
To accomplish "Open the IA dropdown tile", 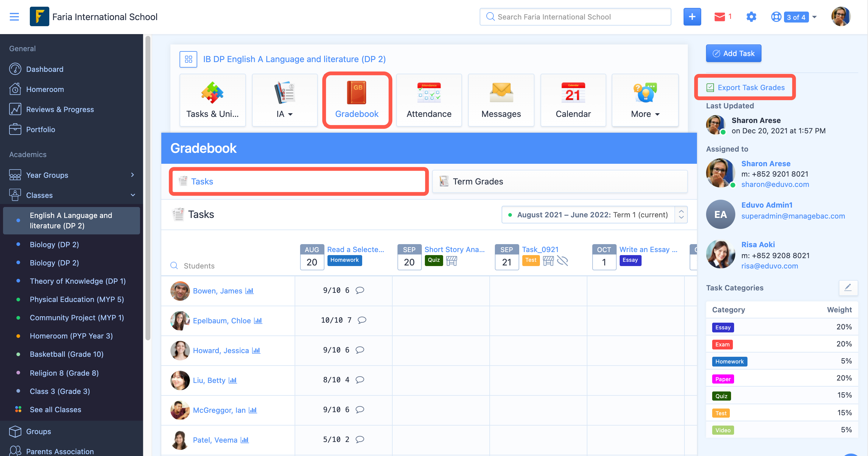I will 284,100.
